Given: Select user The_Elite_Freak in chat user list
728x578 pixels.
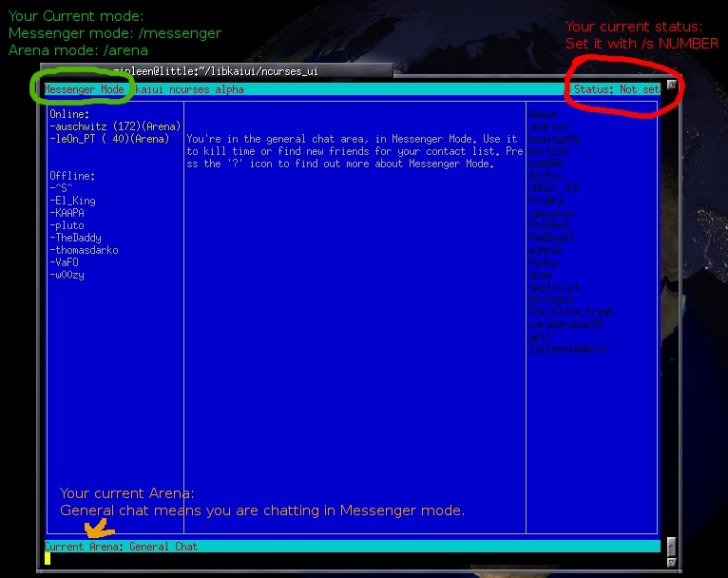Looking at the screenshot, I should (x=571, y=312).
